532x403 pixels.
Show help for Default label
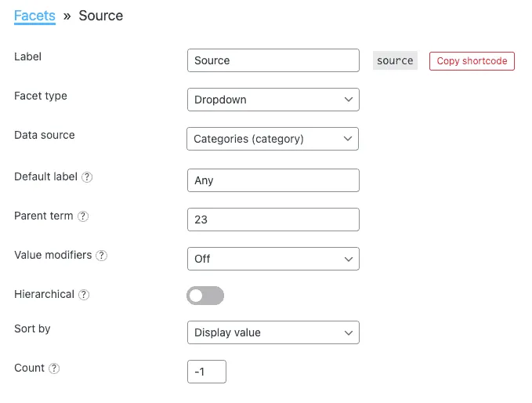(x=87, y=177)
